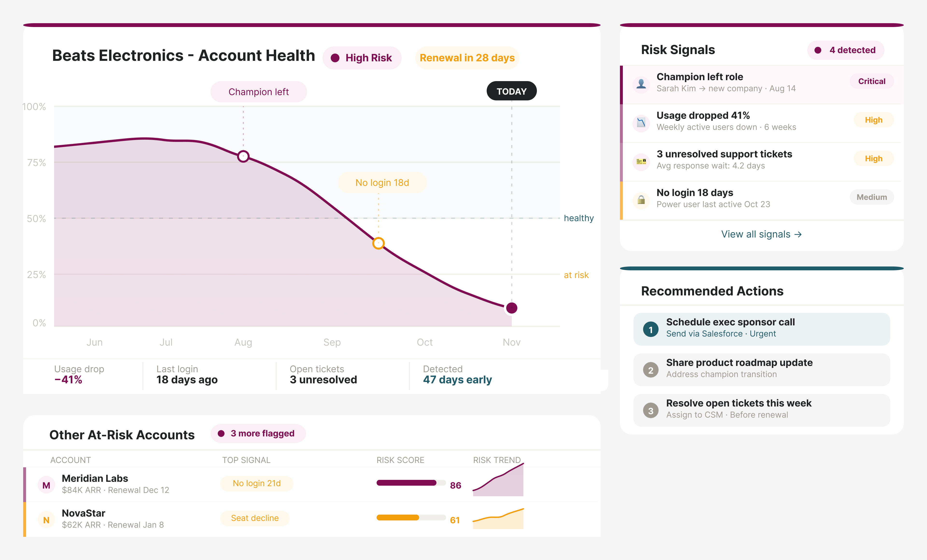Click the TODAY marker on the chart
This screenshot has width=927, height=560.
[x=511, y=91]
